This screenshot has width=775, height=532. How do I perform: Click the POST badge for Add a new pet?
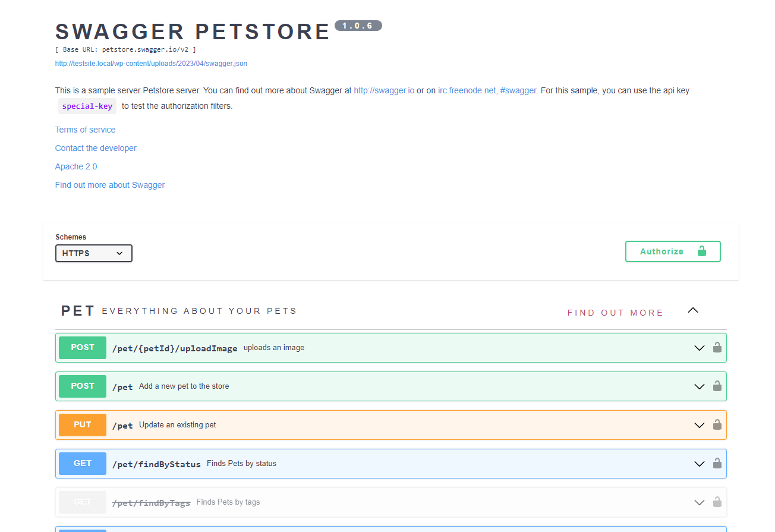[83, 386]
